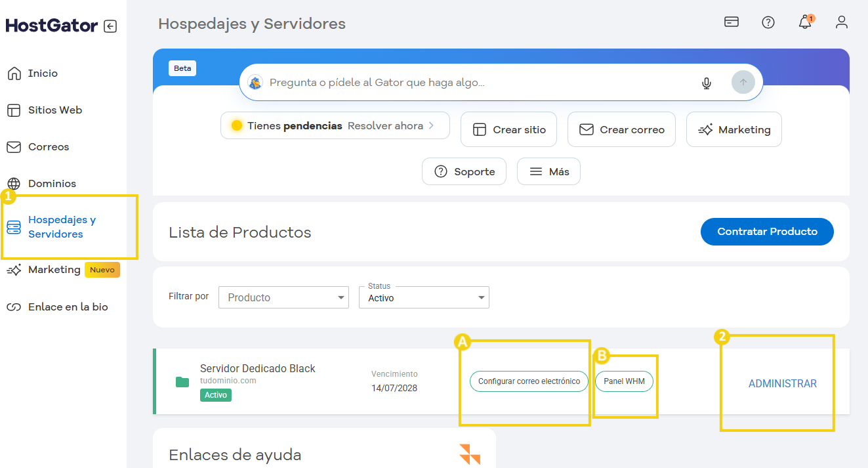Click the Activo status badge on the server
This screenshot has height=468, width=868.
pyautogui.click(x=215, y=395)
